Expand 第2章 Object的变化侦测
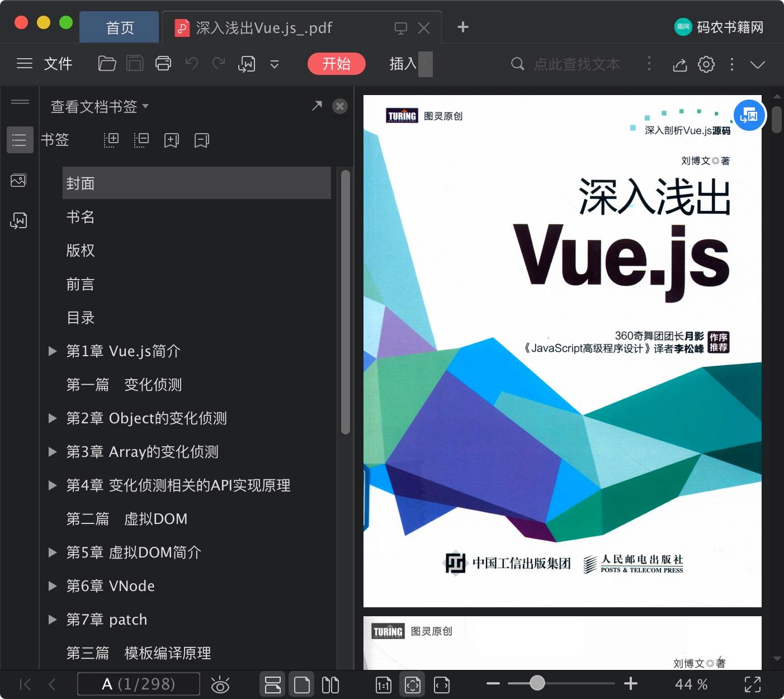 click(x=53, y=418)
